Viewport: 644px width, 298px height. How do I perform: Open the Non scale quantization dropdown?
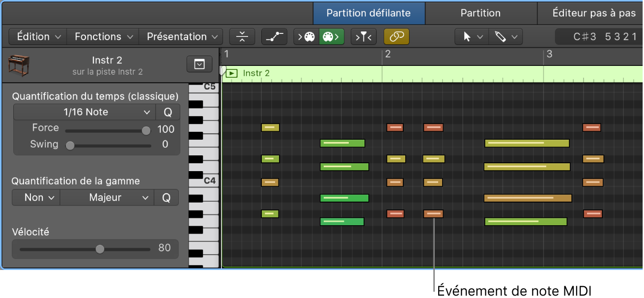pyautogui.click(x=35, y=197)
